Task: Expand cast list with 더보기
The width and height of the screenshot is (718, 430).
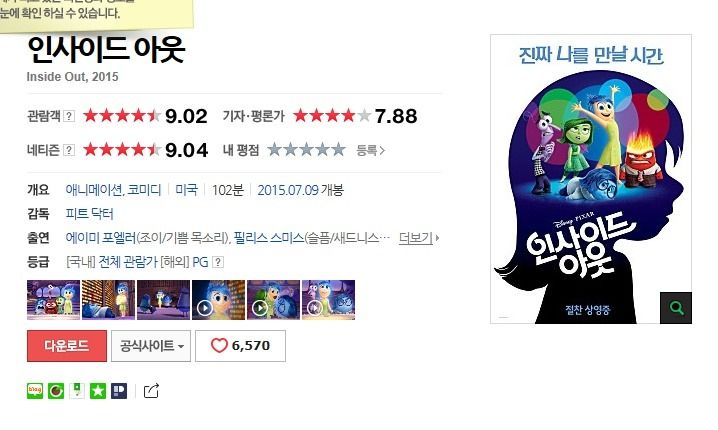Action: (419, 238)
